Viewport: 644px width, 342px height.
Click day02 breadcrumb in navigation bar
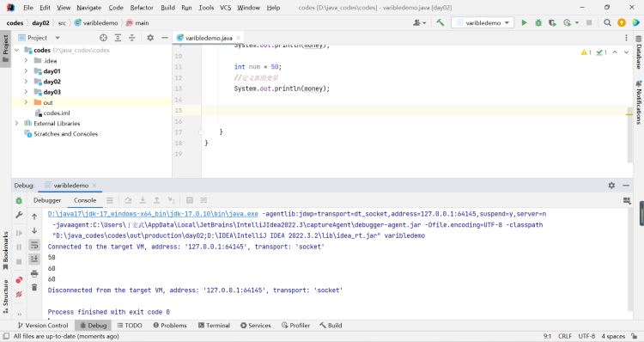pyautogui.click(x=40, y=23)
